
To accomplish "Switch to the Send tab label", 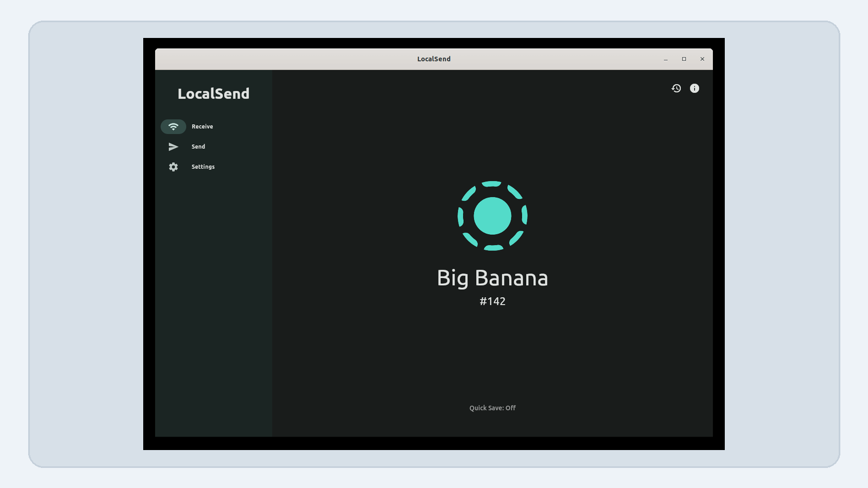I will 199,147.
